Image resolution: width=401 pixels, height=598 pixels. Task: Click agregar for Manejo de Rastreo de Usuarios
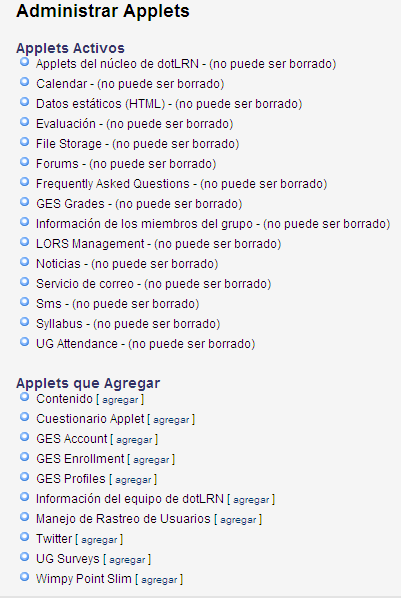pos(238,520)
